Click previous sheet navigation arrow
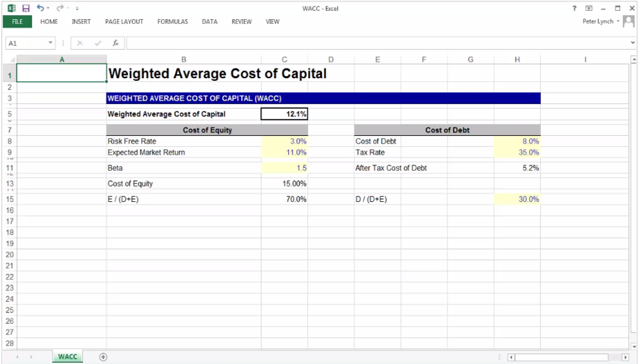This screenshot has height=364, width=638. click(x=17, y=357)
